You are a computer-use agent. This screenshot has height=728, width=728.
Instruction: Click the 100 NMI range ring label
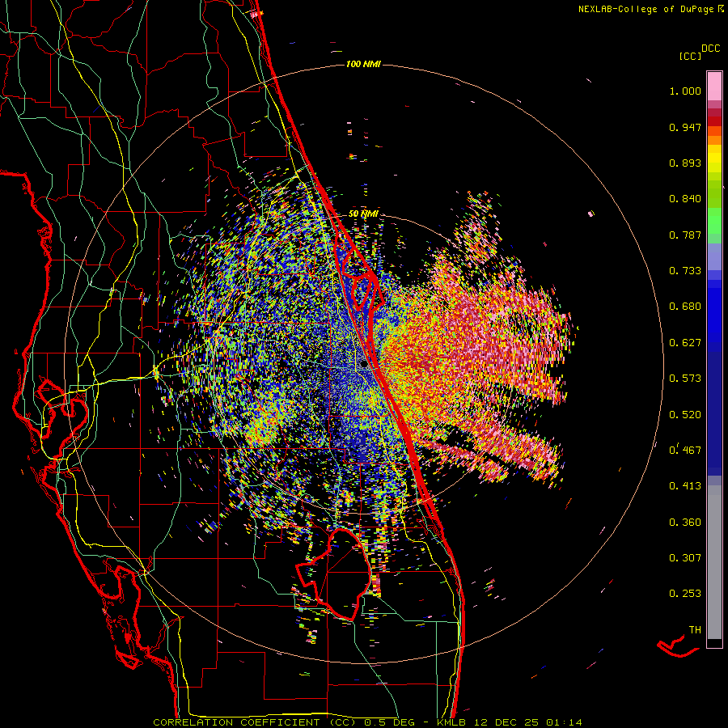363,64
